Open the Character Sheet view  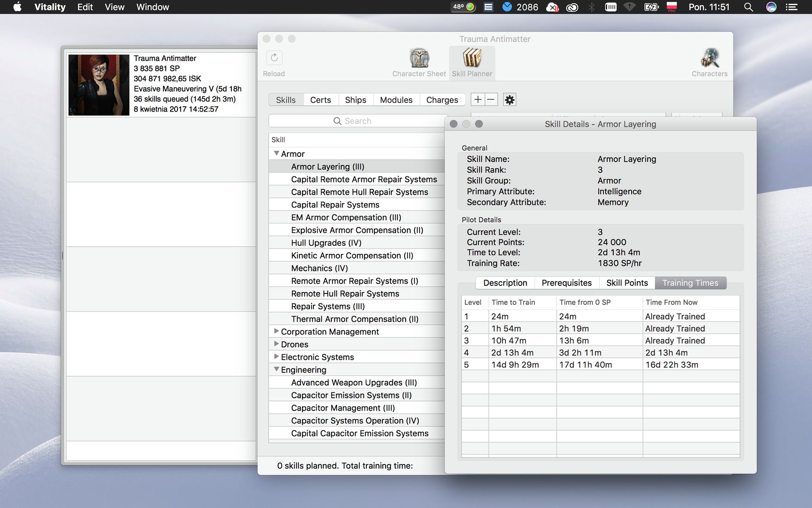pos(419,62)
